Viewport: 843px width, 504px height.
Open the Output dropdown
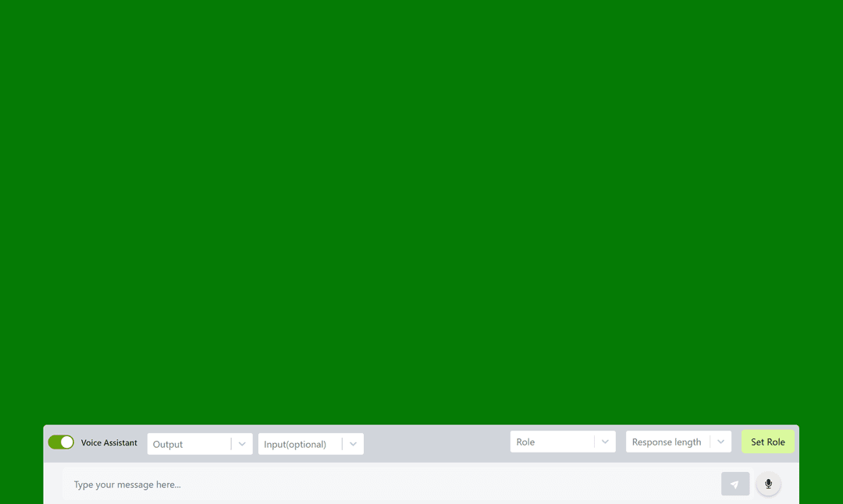200,444
